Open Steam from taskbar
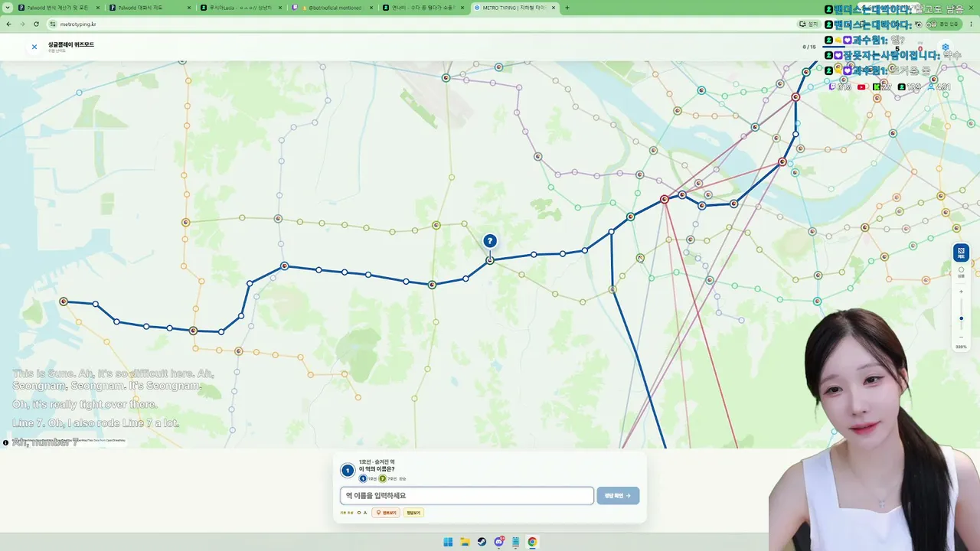Viewport: 980px width, 551px height. [482, 542]
